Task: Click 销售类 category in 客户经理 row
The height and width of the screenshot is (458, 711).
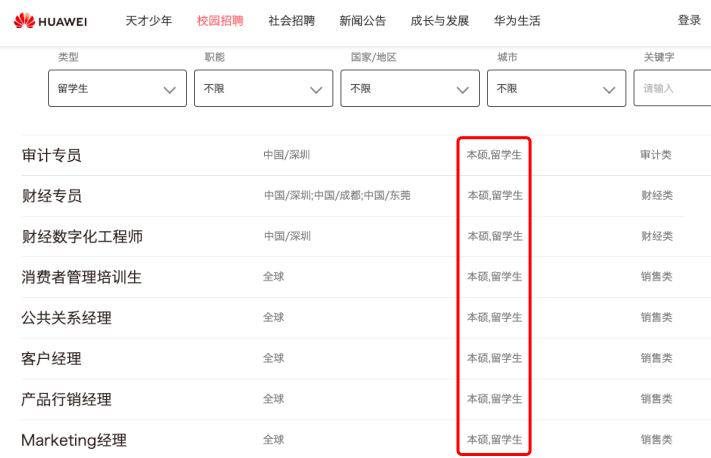Action: click(x=657, y=358)
